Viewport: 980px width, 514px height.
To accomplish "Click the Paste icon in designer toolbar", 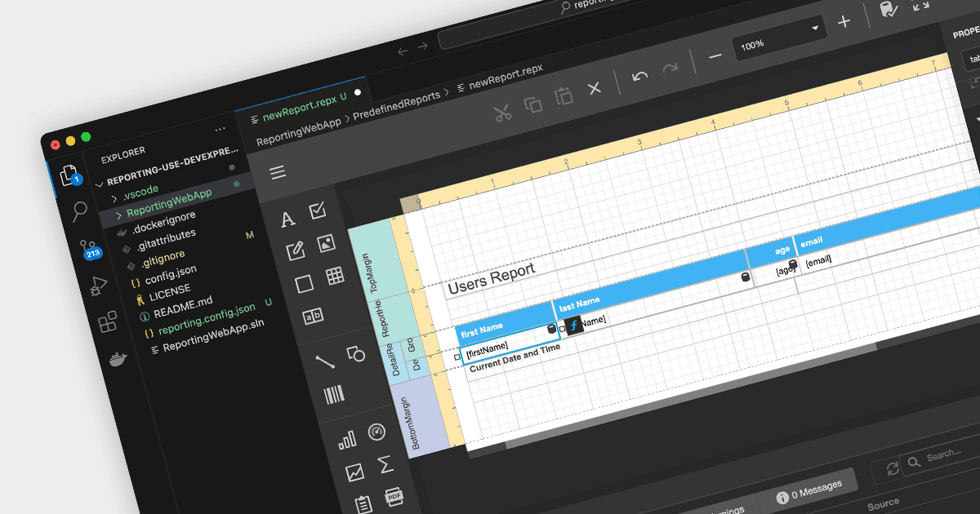I will 563,96.
